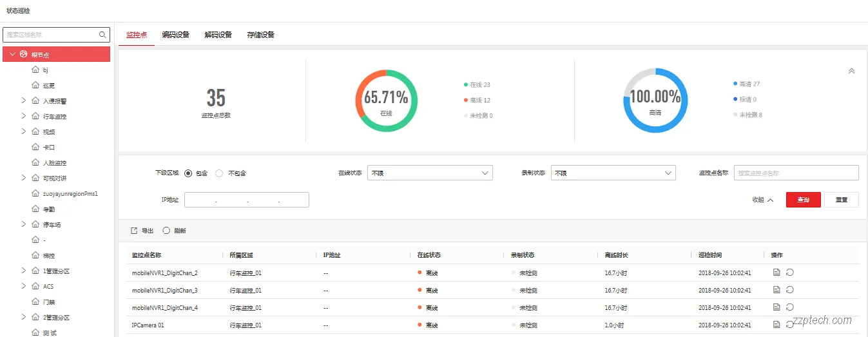Image resolution: width=868 pixels, height=337 pixels.
Task: Click the circular 刷新 refresh icon above the table
Action: (166, 231)
